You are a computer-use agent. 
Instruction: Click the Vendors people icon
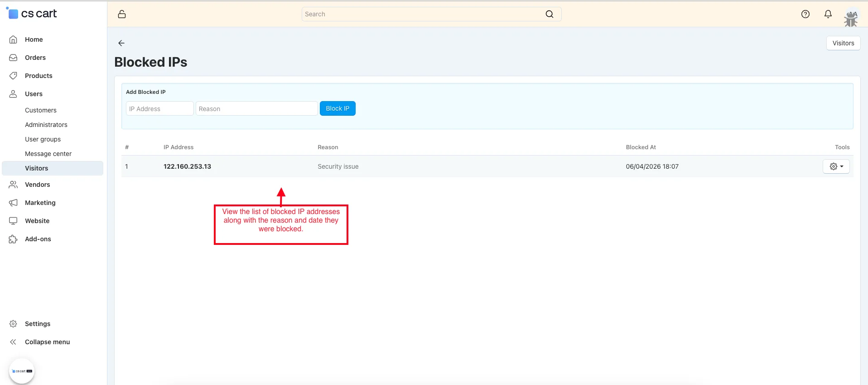point(13,185)
